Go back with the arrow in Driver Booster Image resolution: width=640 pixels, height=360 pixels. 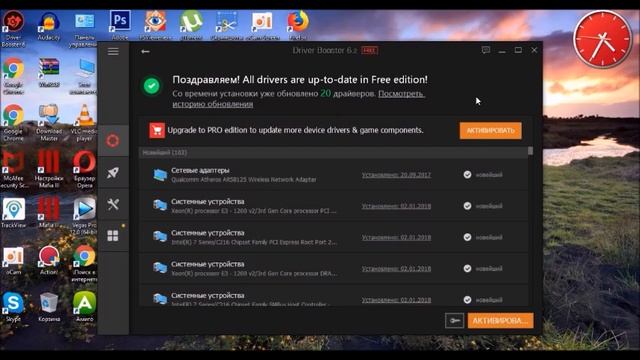click(145, 51)
